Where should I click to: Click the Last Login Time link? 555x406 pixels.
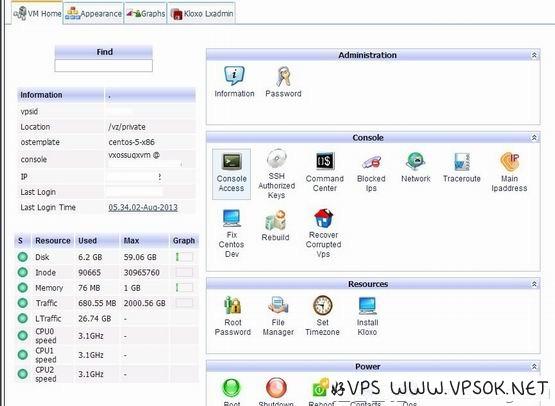(x=143, y=207)
